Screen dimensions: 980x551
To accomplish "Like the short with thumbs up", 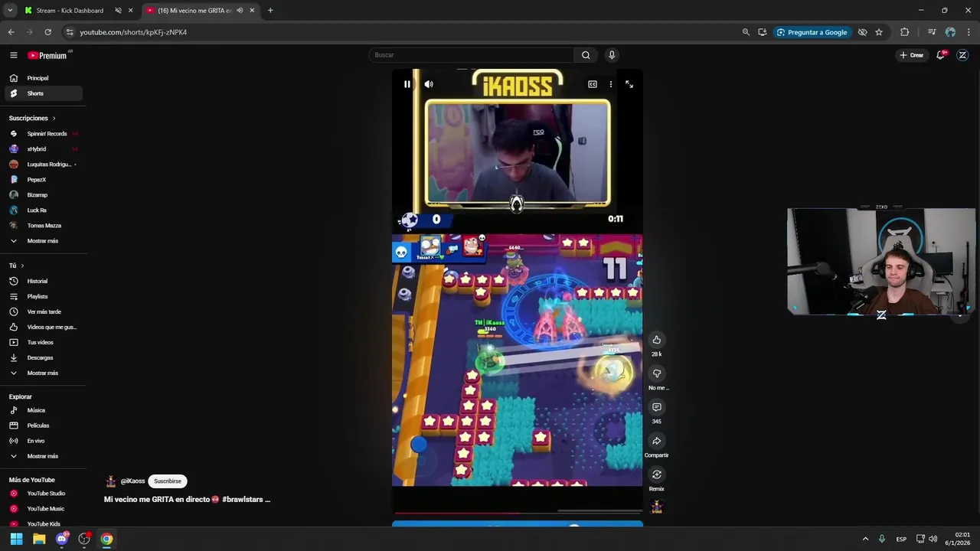I will [656, 340].
